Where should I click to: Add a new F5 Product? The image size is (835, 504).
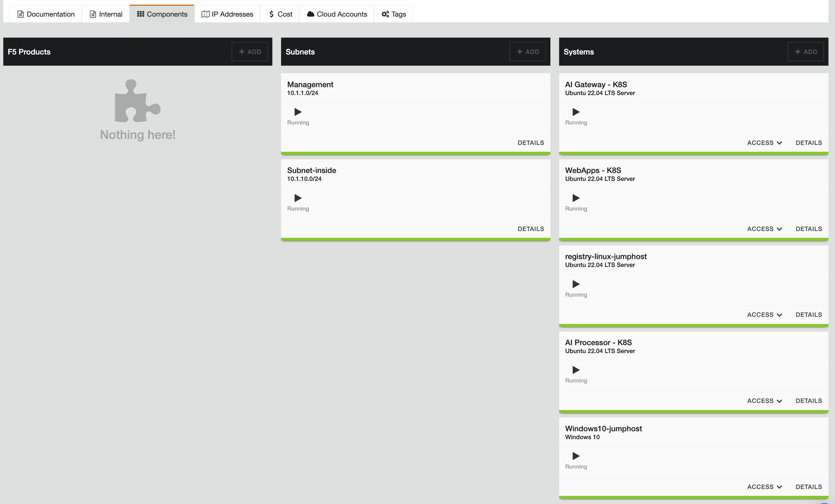pos(250,52)
